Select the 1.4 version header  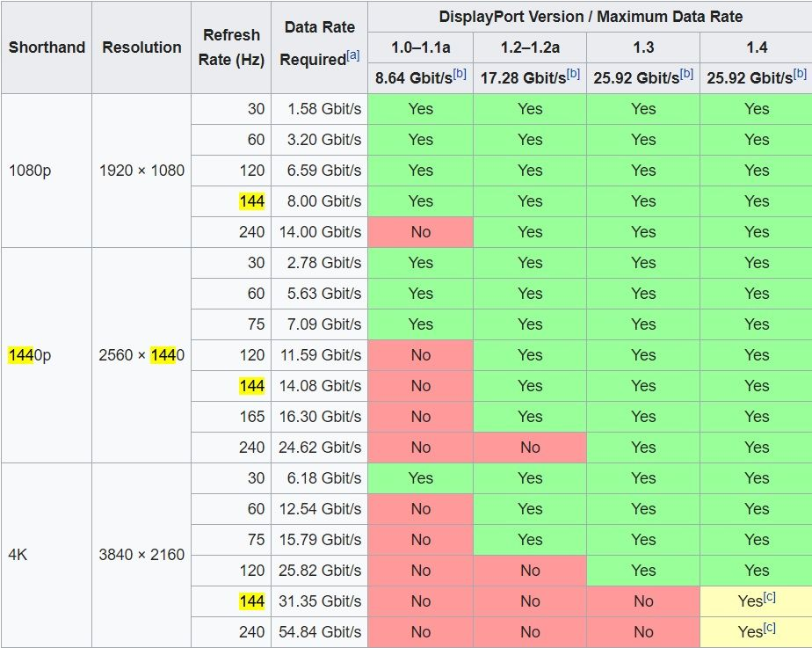tap(757, 47)
